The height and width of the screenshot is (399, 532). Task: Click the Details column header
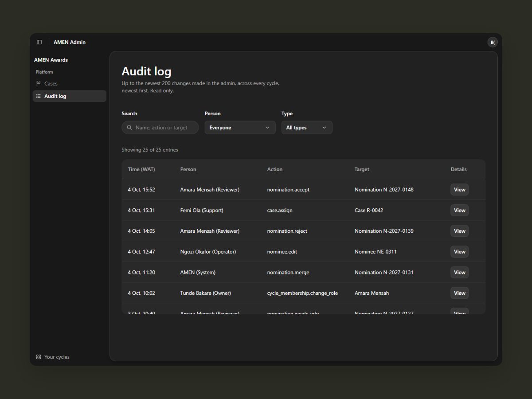[x=458, y=169]
